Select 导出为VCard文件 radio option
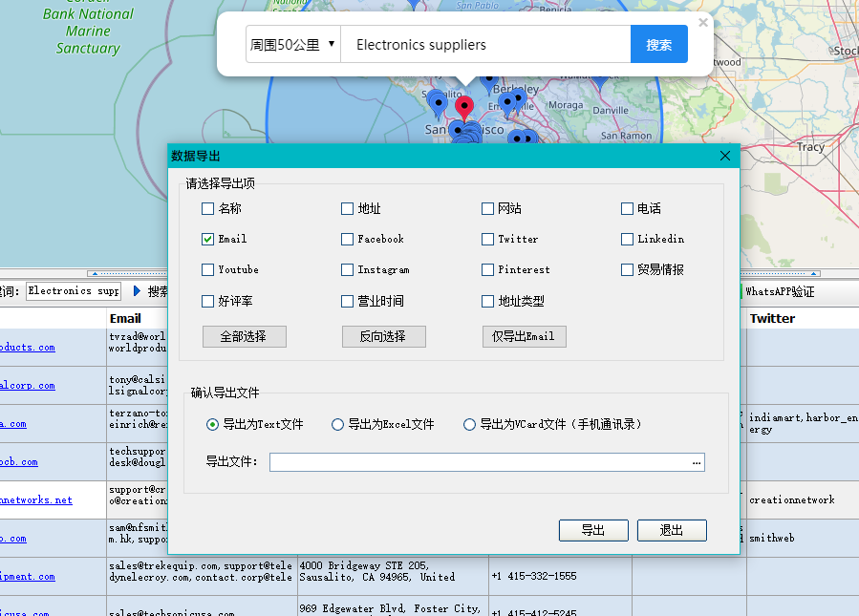The width and height of the screenshot is (859, 616). coord(469,424)
